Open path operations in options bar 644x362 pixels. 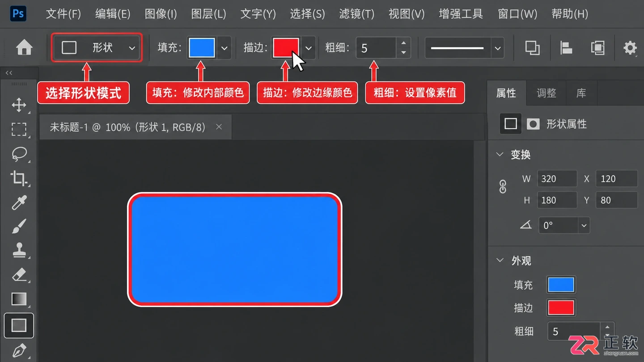pyautogui.click(x=532, y=47)
